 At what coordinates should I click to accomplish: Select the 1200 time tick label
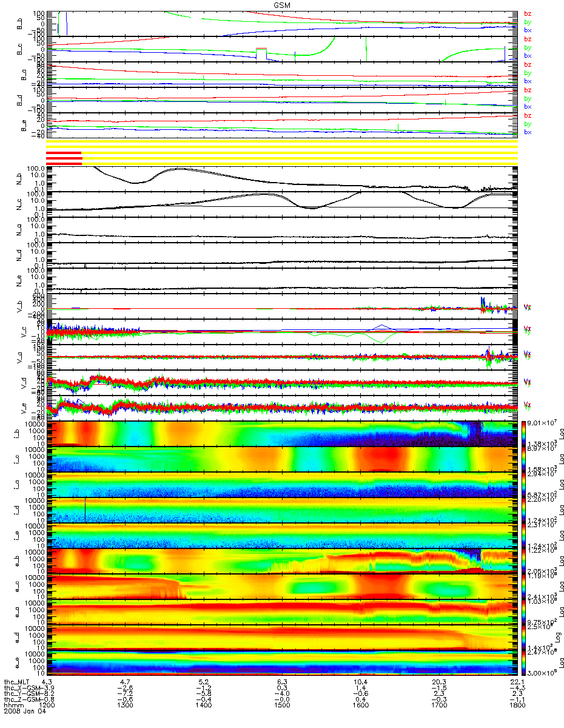coord(47,706)
